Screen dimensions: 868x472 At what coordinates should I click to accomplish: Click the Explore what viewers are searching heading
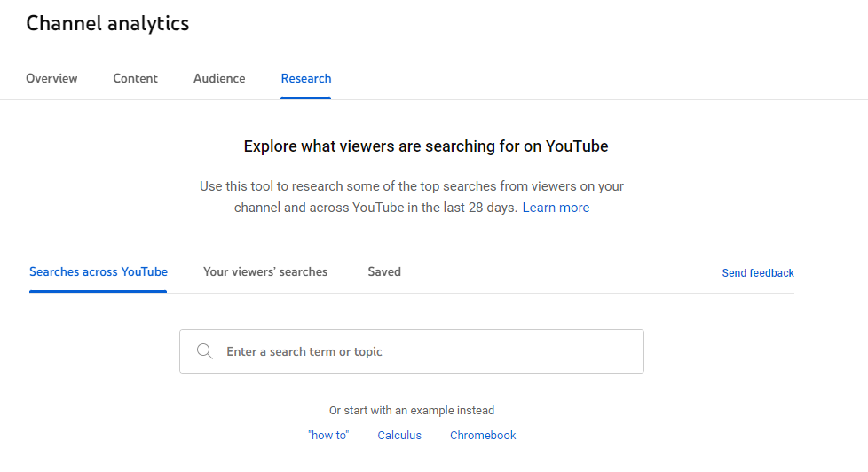pyautogui.click(x=426, y=146)
